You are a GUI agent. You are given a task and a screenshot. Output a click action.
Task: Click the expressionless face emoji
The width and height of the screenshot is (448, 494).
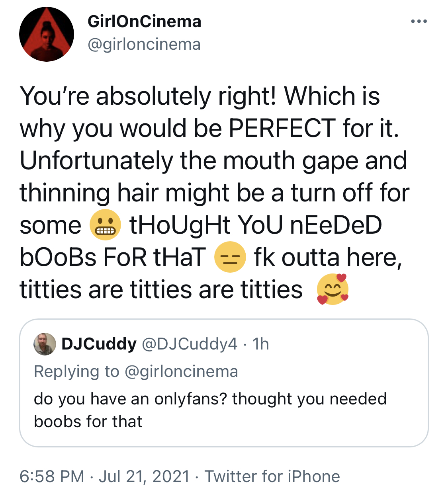tap(230, 257)
